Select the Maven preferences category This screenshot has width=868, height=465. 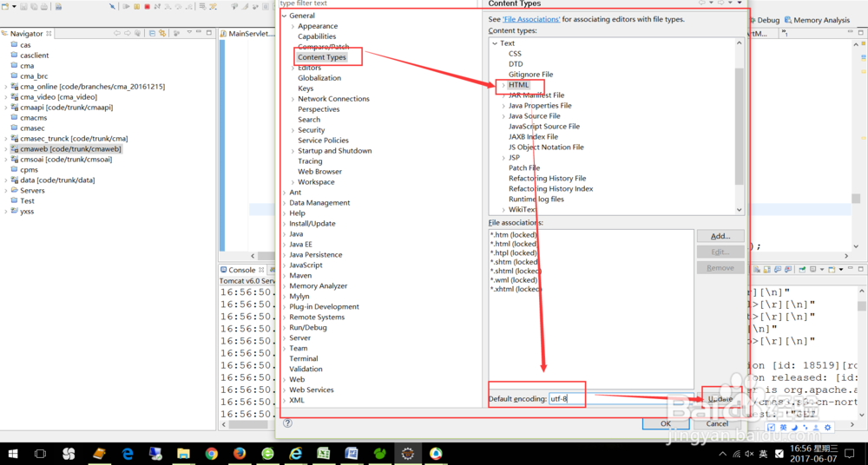300,276
